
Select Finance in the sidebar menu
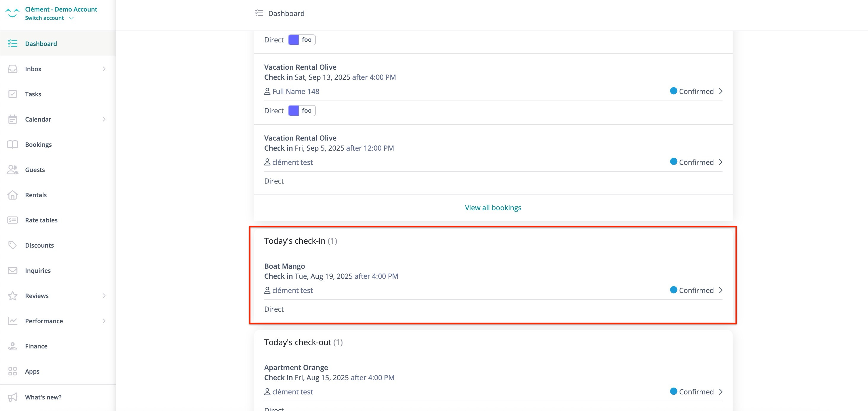36,346
